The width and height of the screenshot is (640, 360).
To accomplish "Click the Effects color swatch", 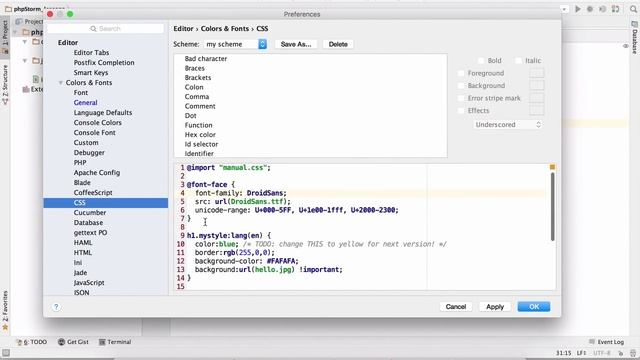I will click(x=537, y=110).
